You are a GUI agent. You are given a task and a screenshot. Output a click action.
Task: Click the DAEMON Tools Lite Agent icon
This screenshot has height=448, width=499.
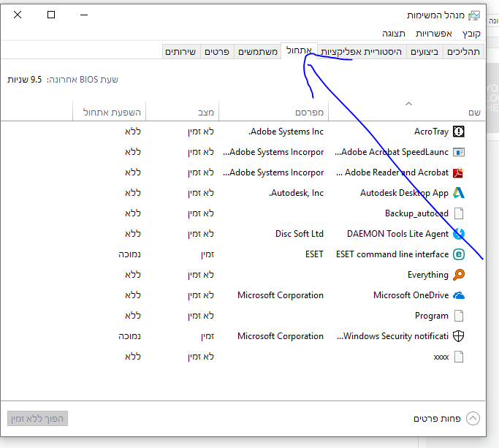[459, 234]
